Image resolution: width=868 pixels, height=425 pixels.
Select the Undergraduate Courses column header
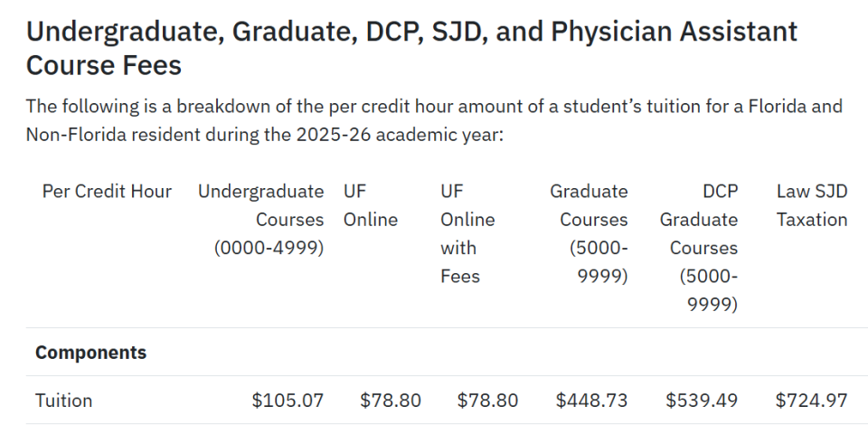coord(260,219)
